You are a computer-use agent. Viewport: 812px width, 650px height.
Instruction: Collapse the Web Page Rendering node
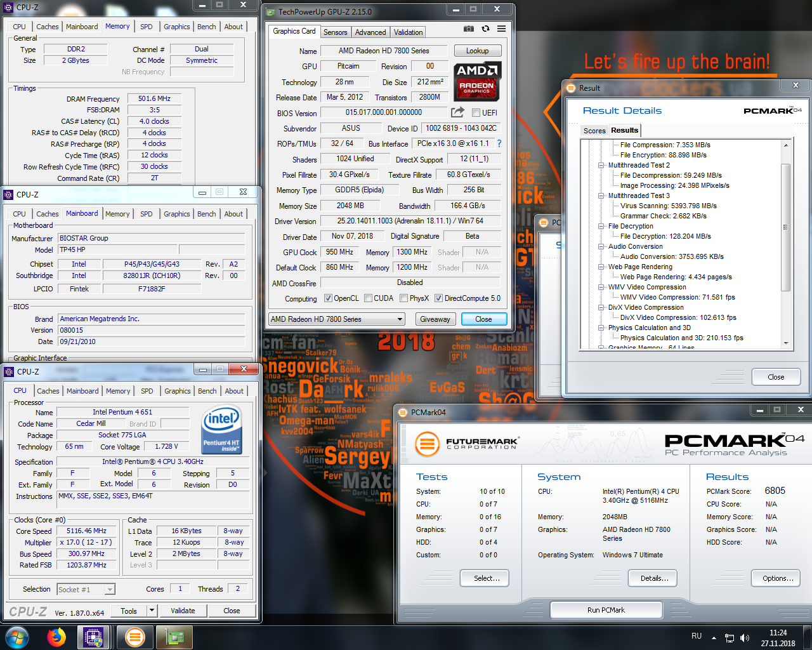[x=601, y=267]
